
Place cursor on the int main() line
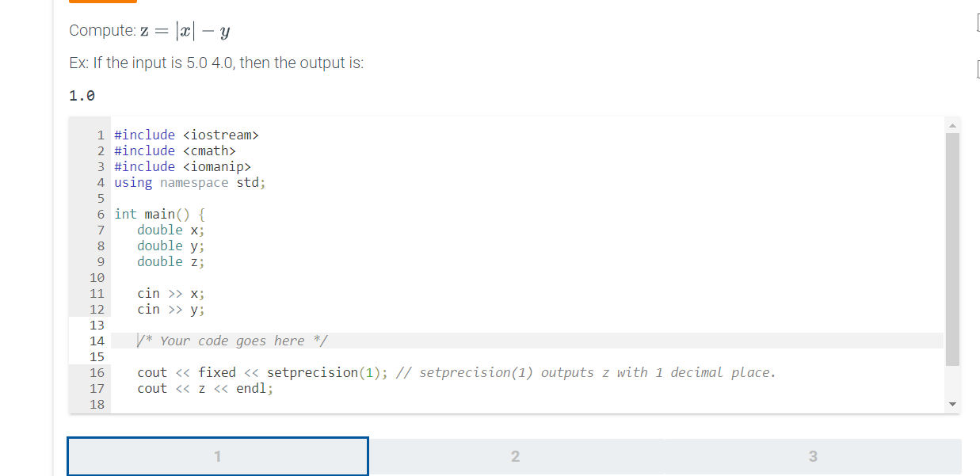tap(158, 214)
